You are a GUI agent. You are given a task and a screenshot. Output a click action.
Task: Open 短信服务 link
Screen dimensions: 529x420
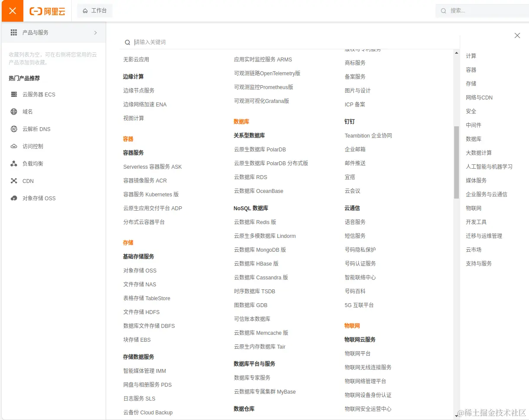(x=355, y=236)
